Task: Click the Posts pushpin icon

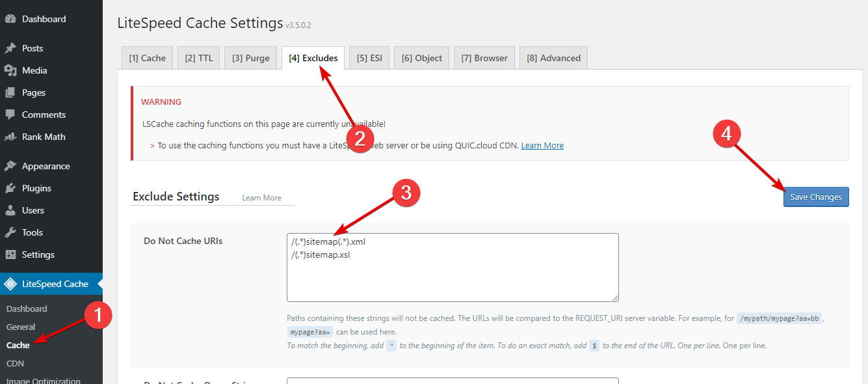Action: (x=10, y=48)
